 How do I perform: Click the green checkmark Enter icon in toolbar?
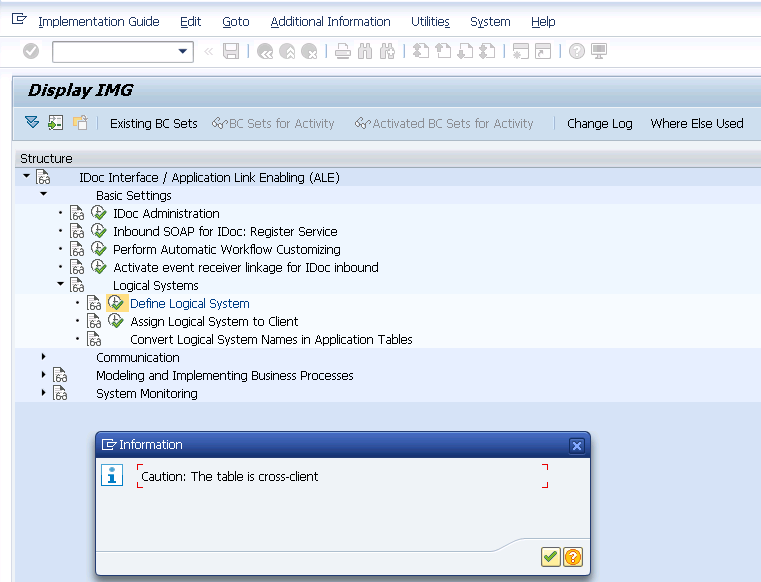tap(31, 51)
